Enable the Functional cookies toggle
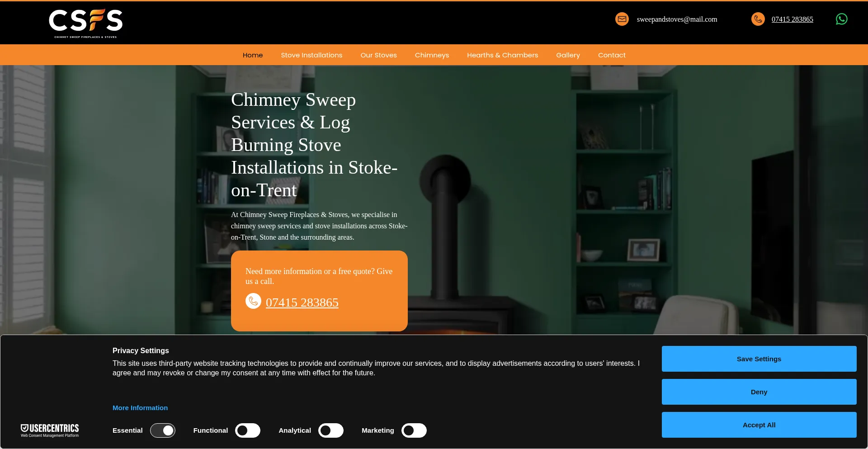This screenshot has width=868, height=449. coord(248,430)
